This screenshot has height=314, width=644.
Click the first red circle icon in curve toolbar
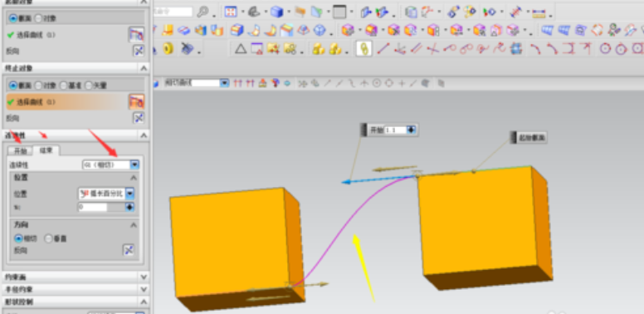605,48
